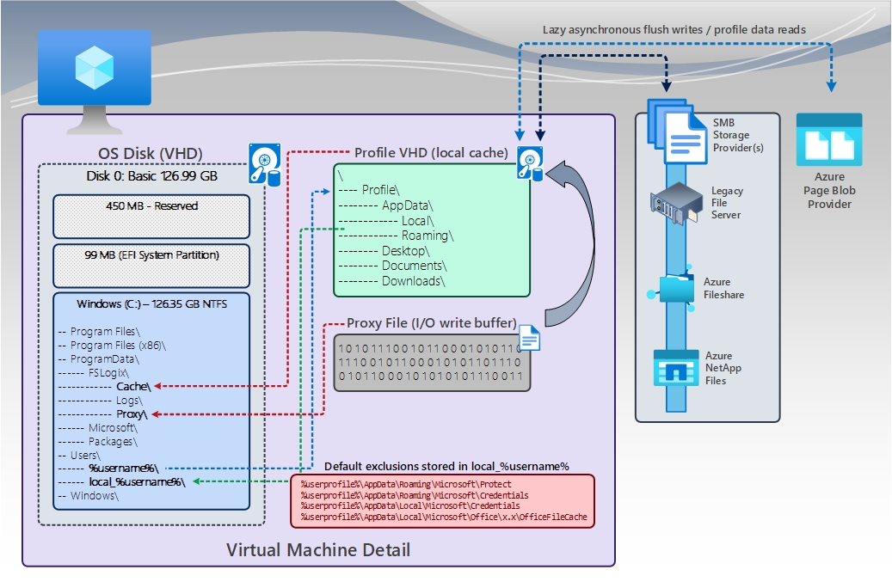The height and width of the screenshot is (588, 892).
Task: Select the 'Program Files\' folder row
Action: [x=99, y=332]
